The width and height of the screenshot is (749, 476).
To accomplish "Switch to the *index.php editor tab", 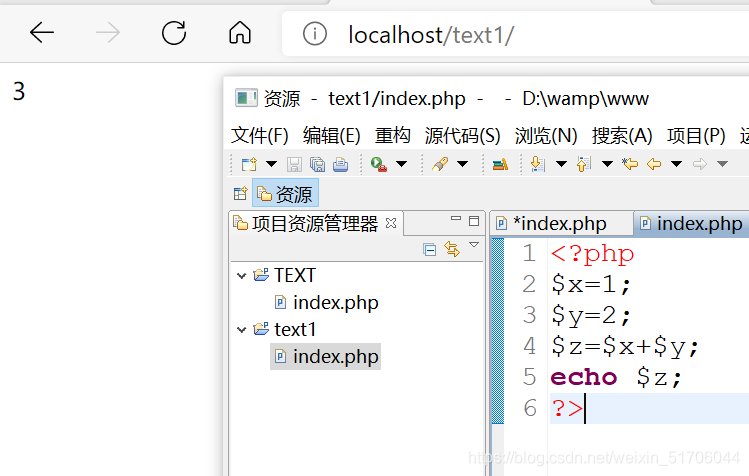I will coord(560,224).
